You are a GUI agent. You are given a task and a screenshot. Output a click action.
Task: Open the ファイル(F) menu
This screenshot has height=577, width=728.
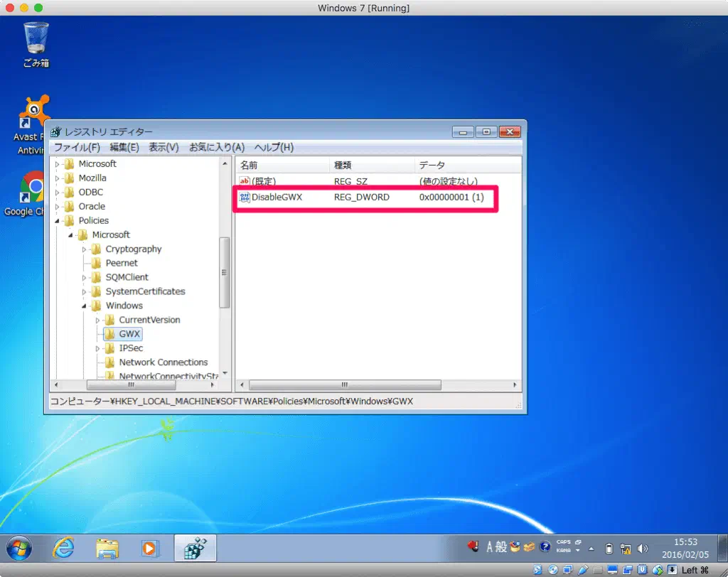click(77, 147)
